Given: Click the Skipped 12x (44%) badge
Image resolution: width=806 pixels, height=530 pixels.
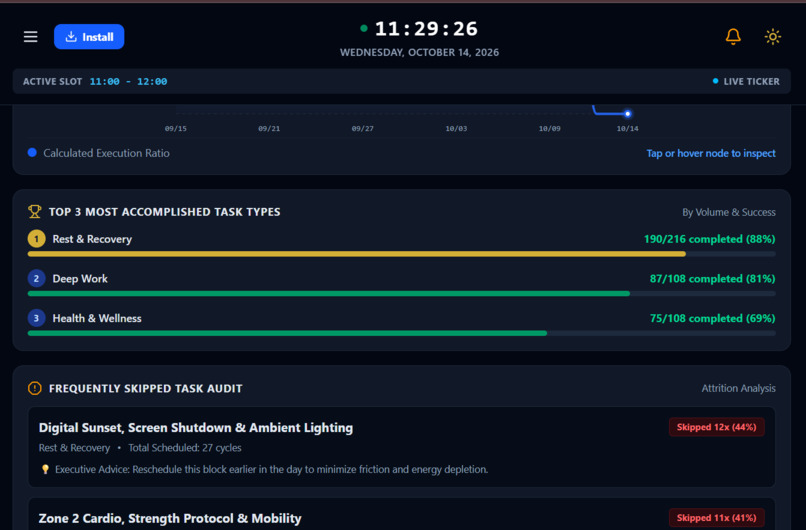Looking at the screenshot, I should tap(717, 427).
